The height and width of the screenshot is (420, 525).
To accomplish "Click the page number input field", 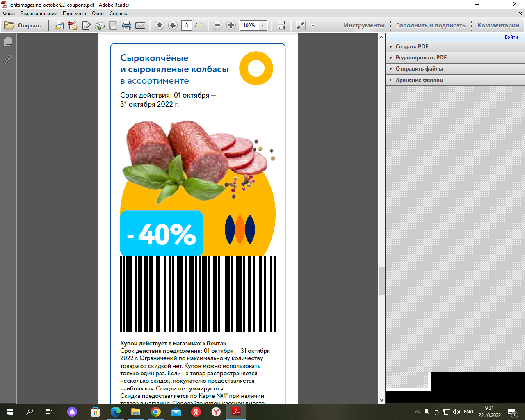I will pyautogui.click(x=187, y=25).
